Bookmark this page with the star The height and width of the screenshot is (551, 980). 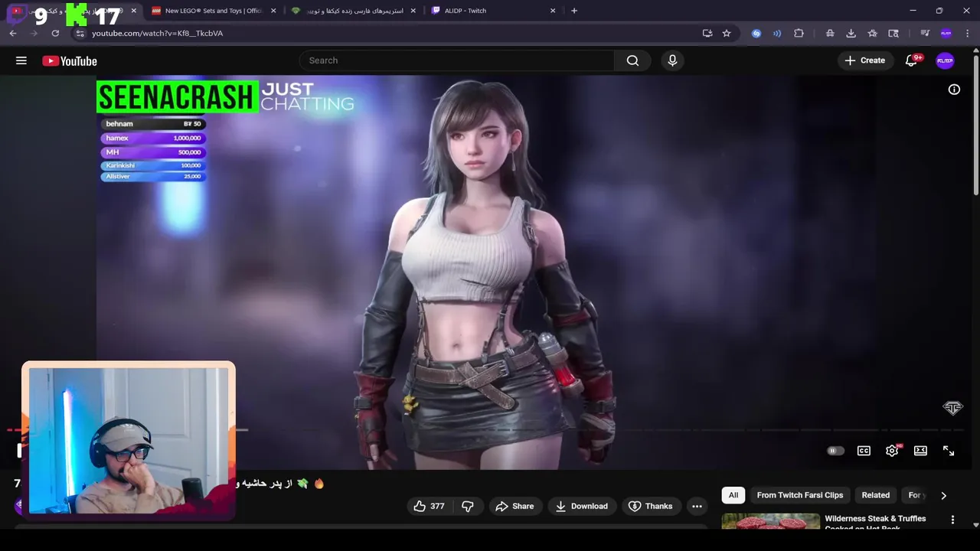pos(727,33)
